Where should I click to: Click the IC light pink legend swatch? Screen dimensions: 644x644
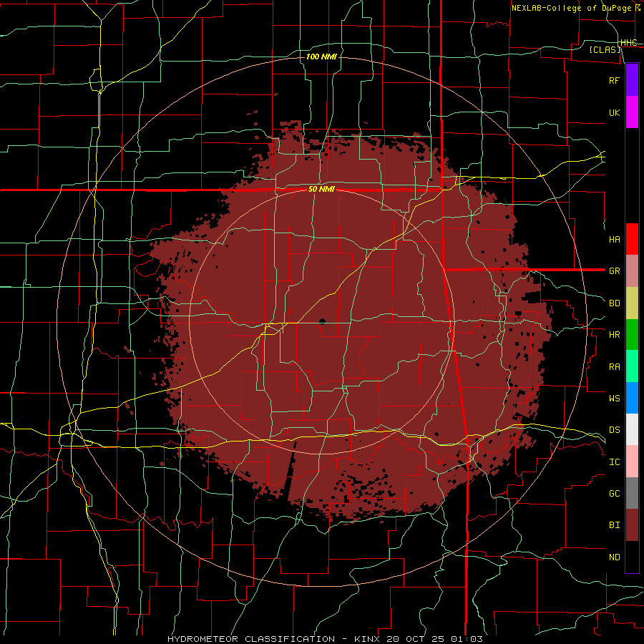[x=632, y=462]
